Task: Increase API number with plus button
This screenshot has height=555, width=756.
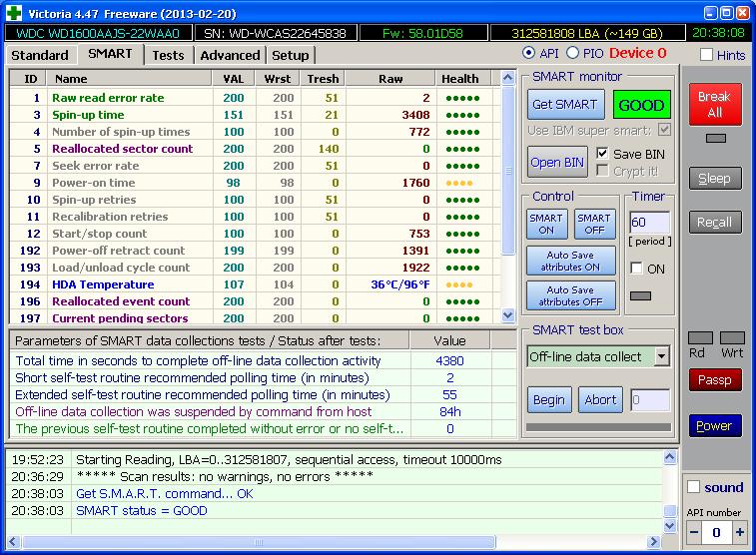Action: (740, 532)
